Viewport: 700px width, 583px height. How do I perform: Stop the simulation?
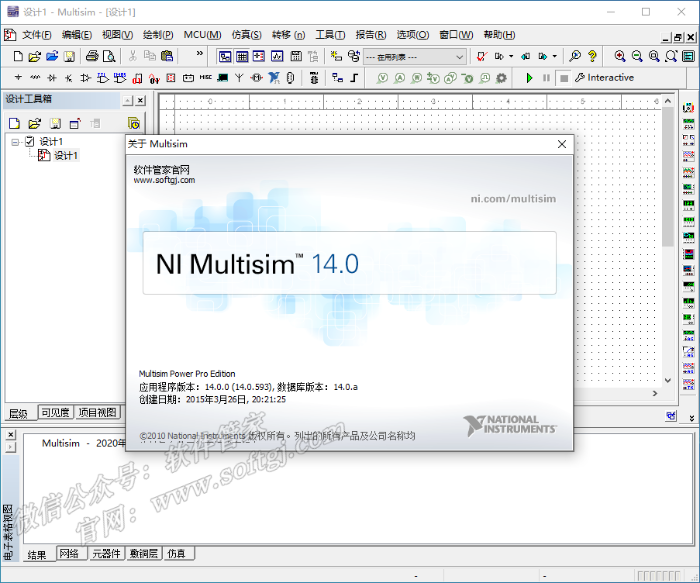564,78
